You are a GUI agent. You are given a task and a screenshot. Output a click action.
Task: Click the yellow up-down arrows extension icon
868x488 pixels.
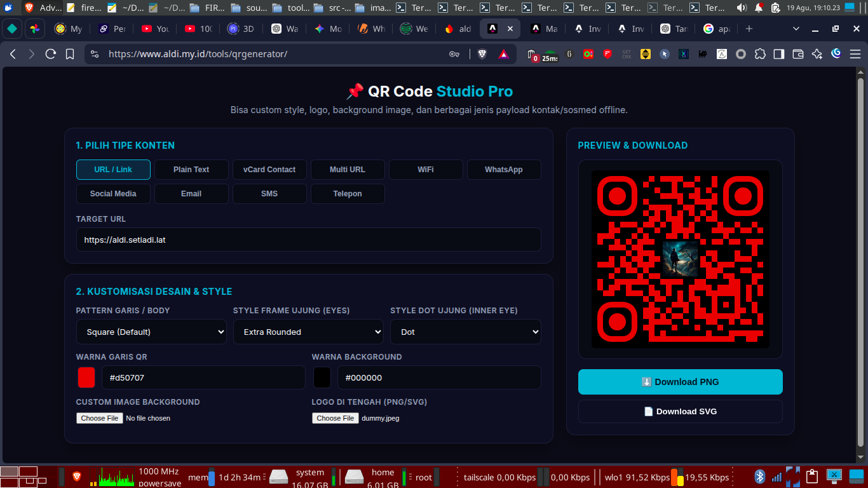(x=646, y=54)
